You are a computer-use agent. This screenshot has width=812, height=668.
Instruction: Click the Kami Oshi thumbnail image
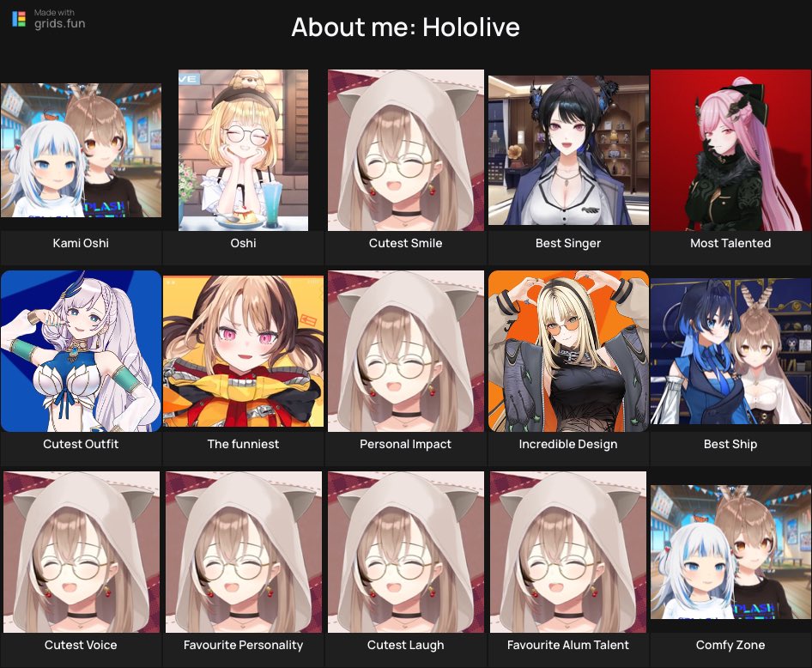[81, 150]
